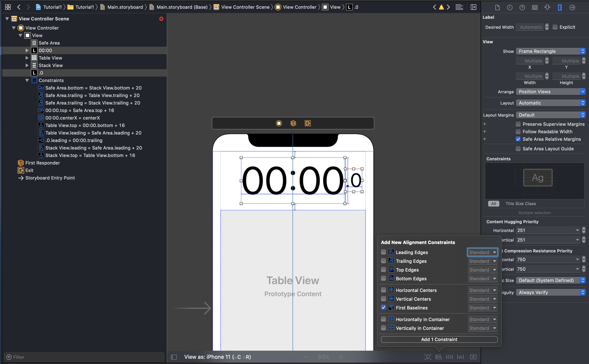Click the Add 1 Constraint button
Viewport: 589px width, 364px height.
coord(439,339)
